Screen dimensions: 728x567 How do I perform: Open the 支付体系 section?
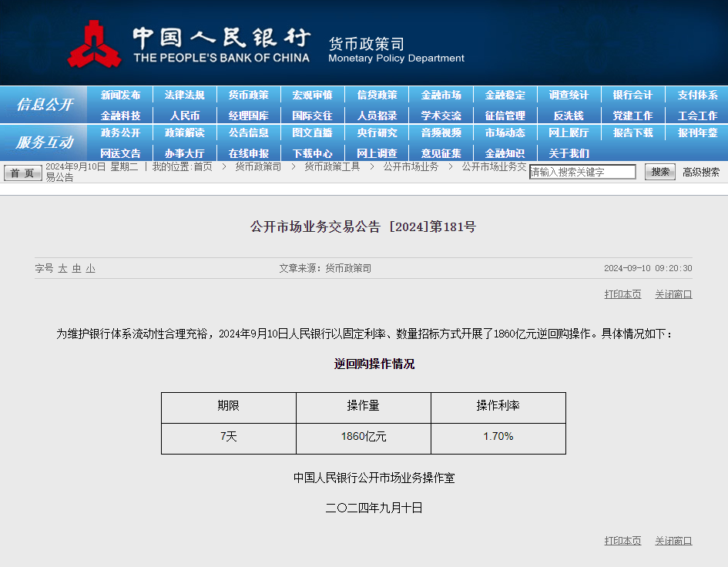point(696,96)
